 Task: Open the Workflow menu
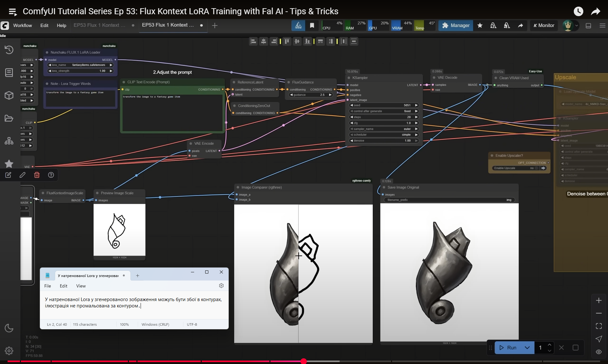click(22, 25)
